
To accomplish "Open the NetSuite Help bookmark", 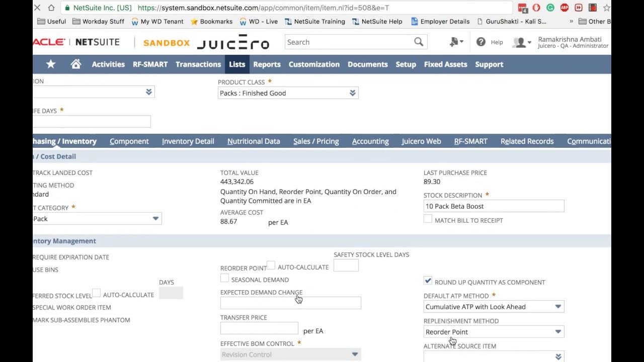I will pos(377,22).
